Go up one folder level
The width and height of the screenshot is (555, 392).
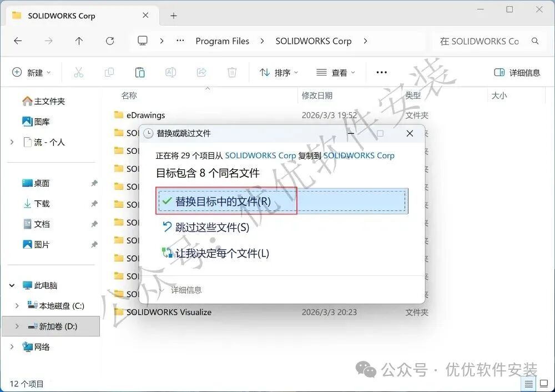79,41
